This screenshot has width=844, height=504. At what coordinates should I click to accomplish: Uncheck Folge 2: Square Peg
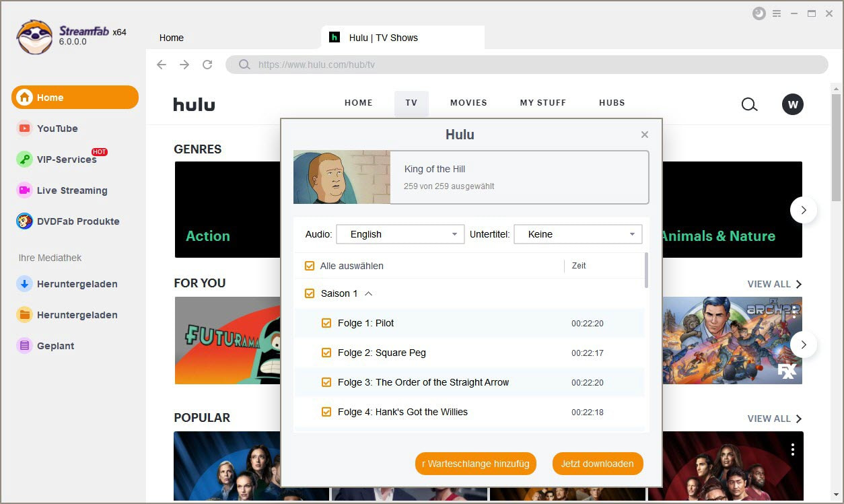click(326, 353)
